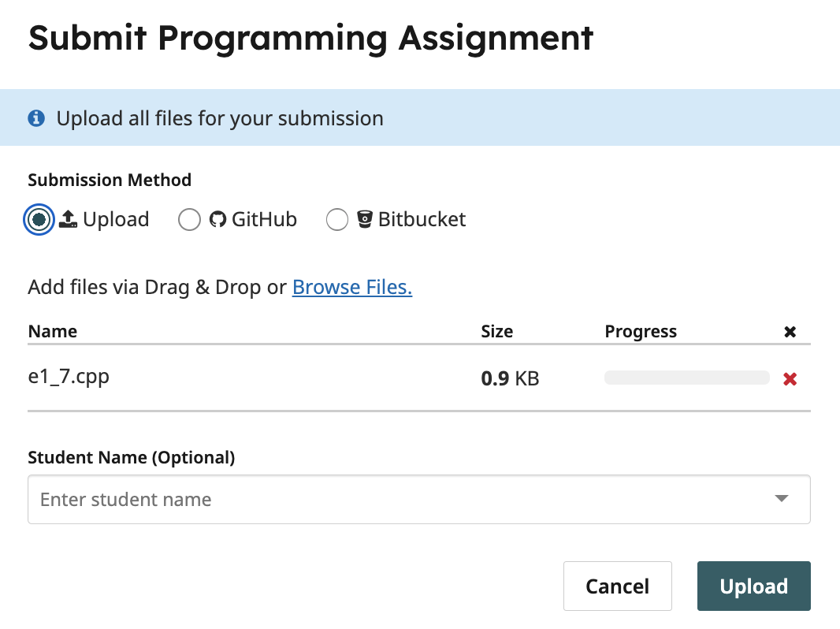Click the black X in the table header
Screen dimensions: 840x629
tap(790, 332)
